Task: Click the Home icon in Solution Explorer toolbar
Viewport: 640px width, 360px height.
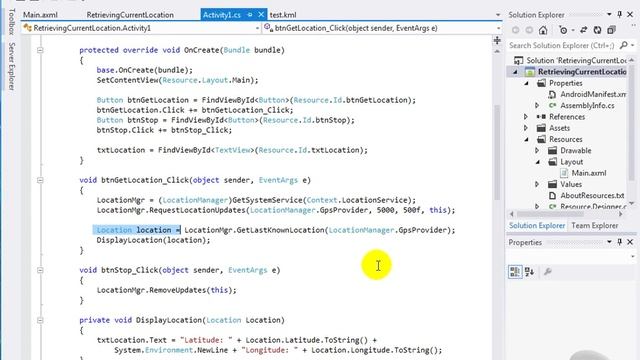Action: pos(543,30)
